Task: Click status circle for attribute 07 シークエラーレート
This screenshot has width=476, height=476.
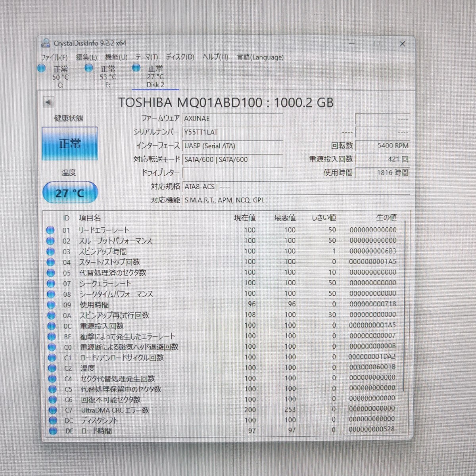Action: (x=51, y=284)
